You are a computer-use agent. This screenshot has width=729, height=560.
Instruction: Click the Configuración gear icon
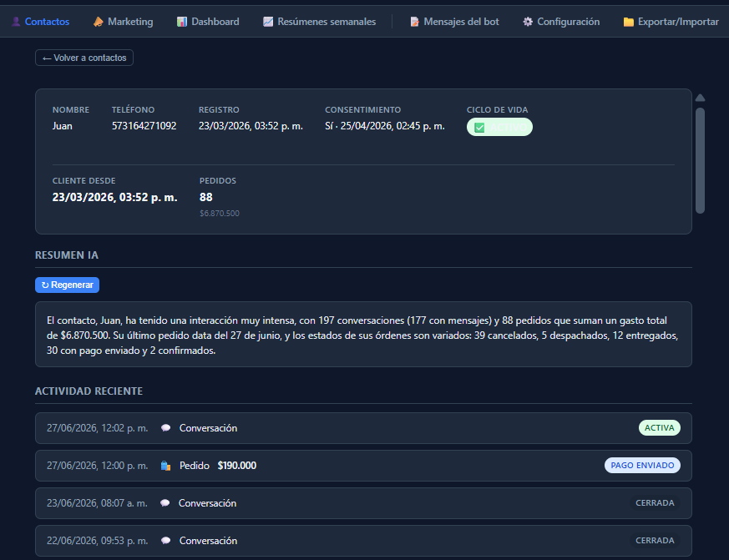tap(528, 22)
